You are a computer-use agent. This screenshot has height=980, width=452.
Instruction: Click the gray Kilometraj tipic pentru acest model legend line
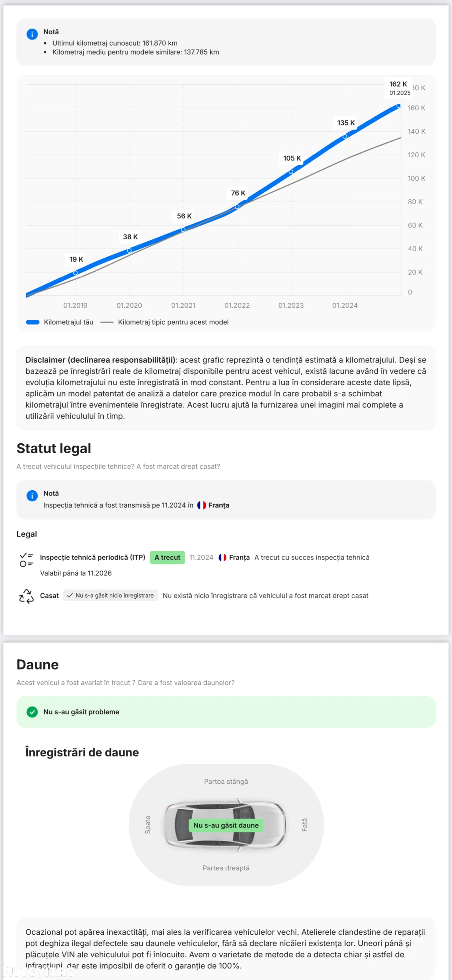coord(107,322)
